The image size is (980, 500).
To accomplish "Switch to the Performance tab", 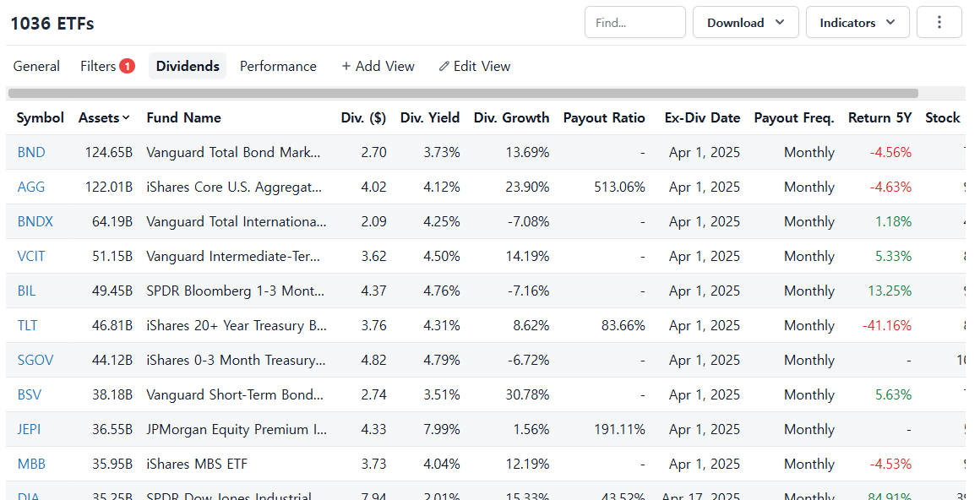I will click(278, 66).
